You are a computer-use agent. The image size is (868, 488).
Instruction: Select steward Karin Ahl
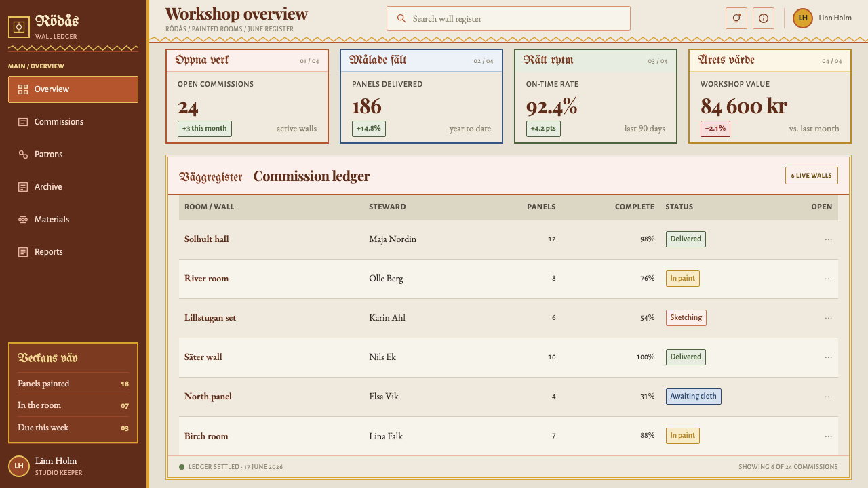pyautogui.click(x=387, y=318)
